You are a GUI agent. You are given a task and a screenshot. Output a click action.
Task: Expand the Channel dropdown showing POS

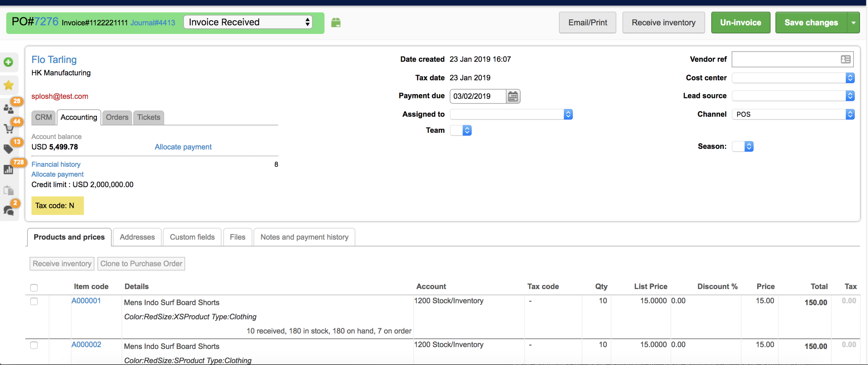(793, 114)
